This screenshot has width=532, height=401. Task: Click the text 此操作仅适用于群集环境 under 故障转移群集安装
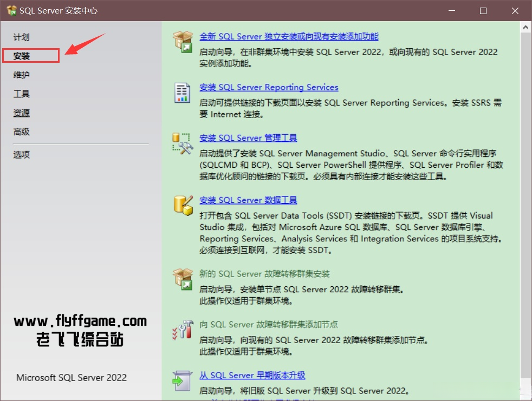point(245,301)
